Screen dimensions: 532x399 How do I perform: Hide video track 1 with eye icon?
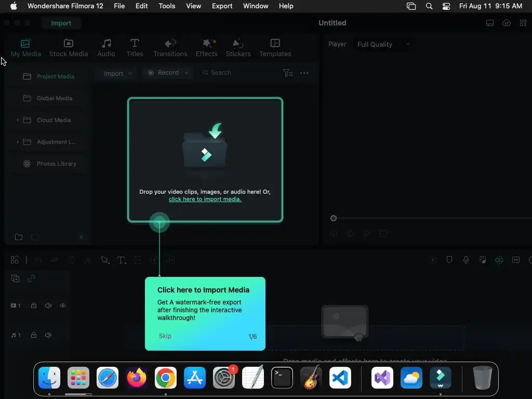(63, 305)
